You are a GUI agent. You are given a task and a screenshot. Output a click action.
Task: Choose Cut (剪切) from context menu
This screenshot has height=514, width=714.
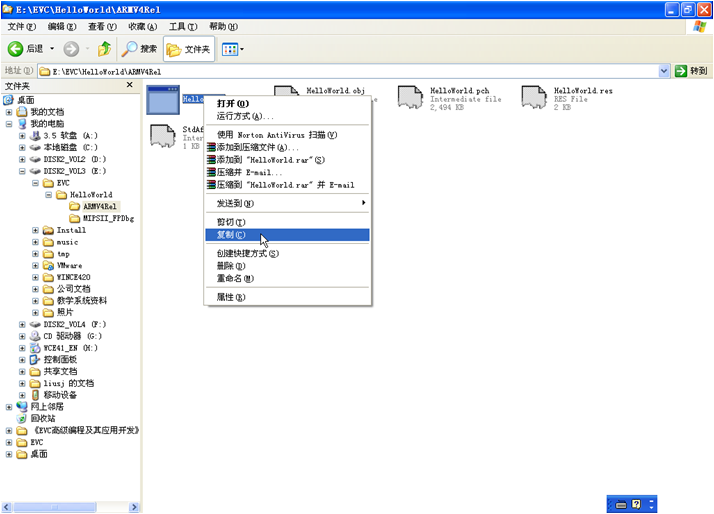click(x=231, y=222)
